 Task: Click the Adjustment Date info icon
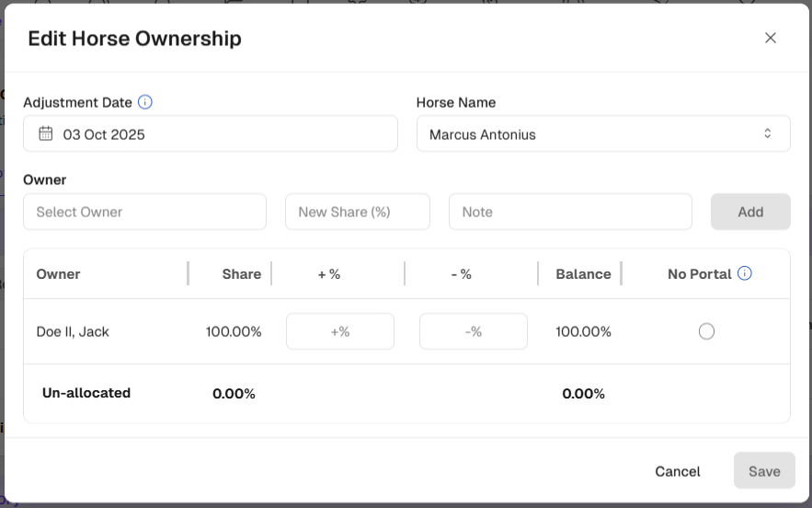145,102
